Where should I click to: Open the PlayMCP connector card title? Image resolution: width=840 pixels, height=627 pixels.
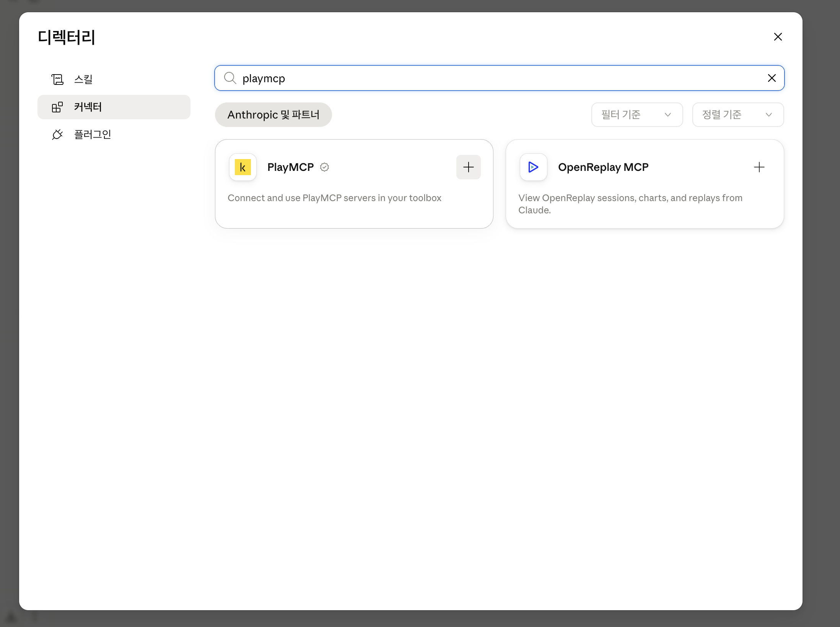click(290, 167)
